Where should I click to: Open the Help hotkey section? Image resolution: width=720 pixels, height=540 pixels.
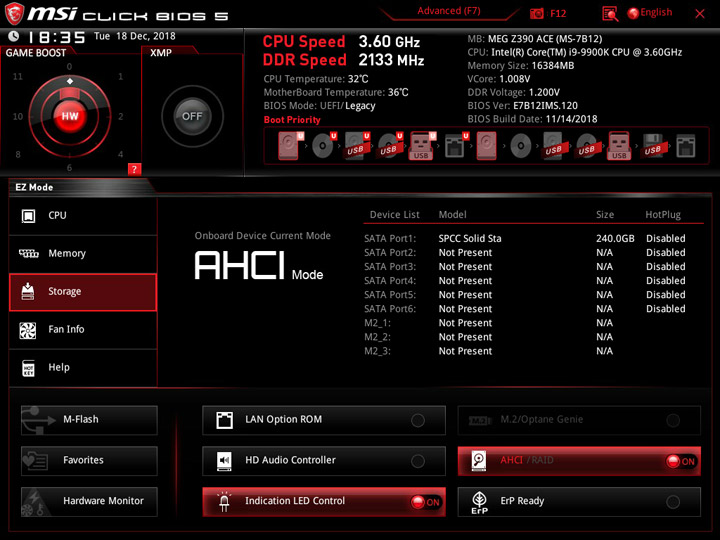(83, 368)
